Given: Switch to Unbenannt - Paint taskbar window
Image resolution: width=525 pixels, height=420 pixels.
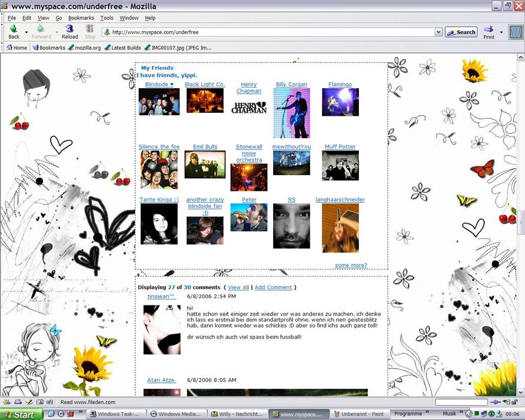Looking at the screenshot, I should coord(359,415).
